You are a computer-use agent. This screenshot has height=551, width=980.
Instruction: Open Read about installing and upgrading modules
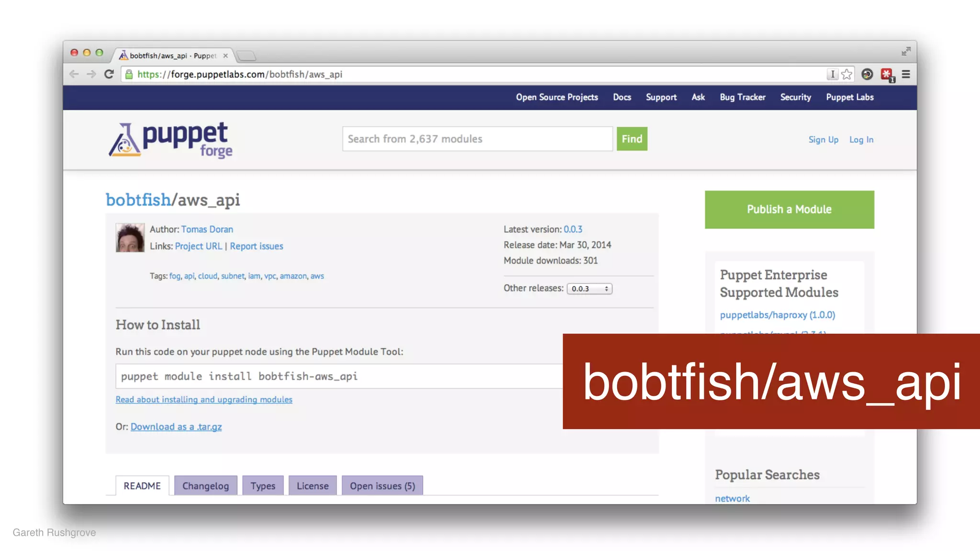pyautogui.click(x=204, y=399)
